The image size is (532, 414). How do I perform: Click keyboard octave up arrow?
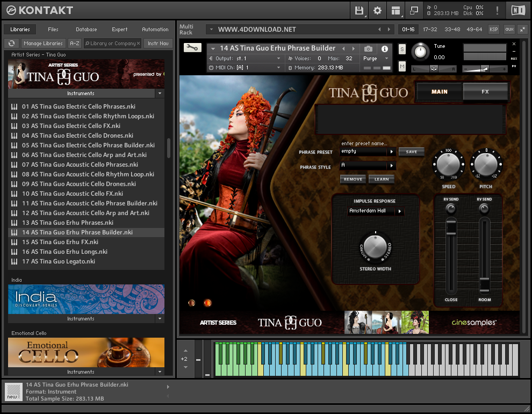(x=185, y=351)
